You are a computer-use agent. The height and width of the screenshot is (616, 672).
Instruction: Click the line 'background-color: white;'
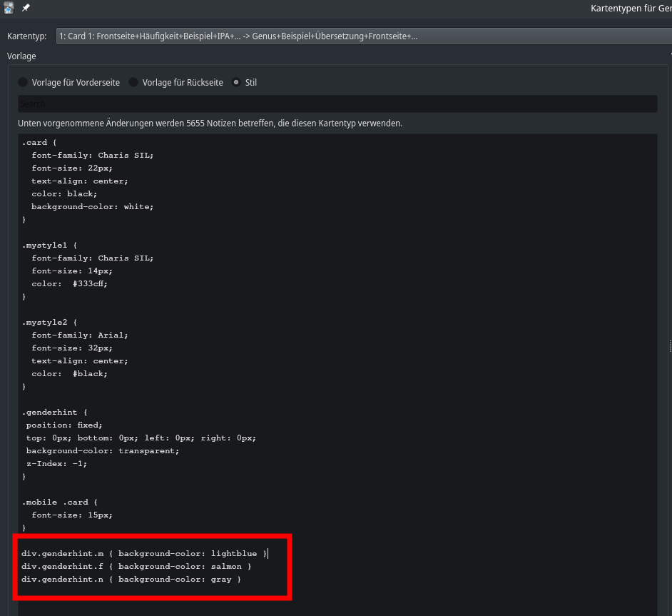click(x=93, y=206)
